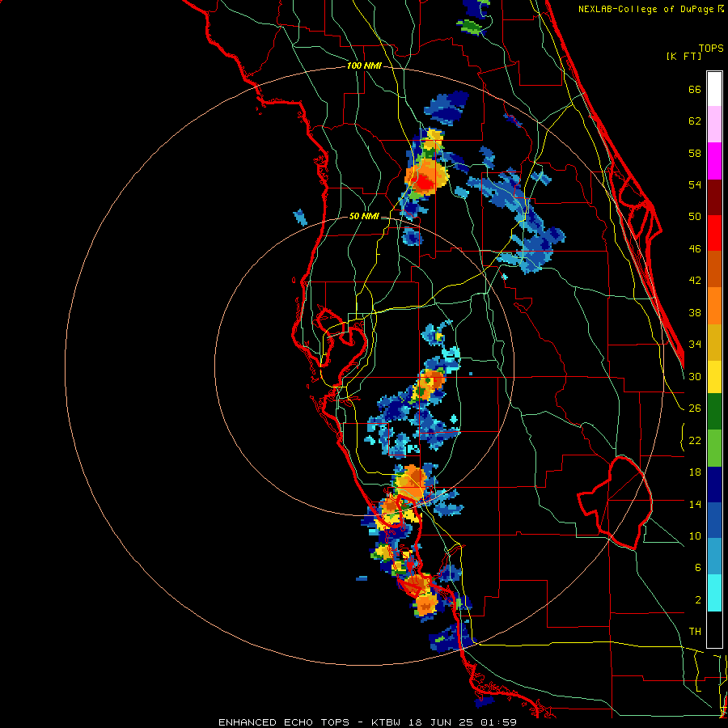728x728 pixels.
Task: Click the yellow 30 kft swatch
Action: pyautogui.click(x=714, y=377)
